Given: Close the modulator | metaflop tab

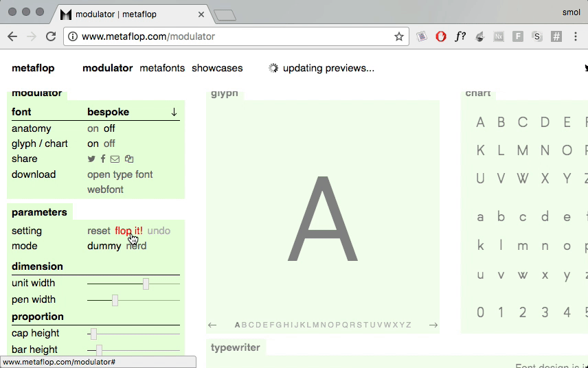Looking at the screenshot, I should coord(201,14).
